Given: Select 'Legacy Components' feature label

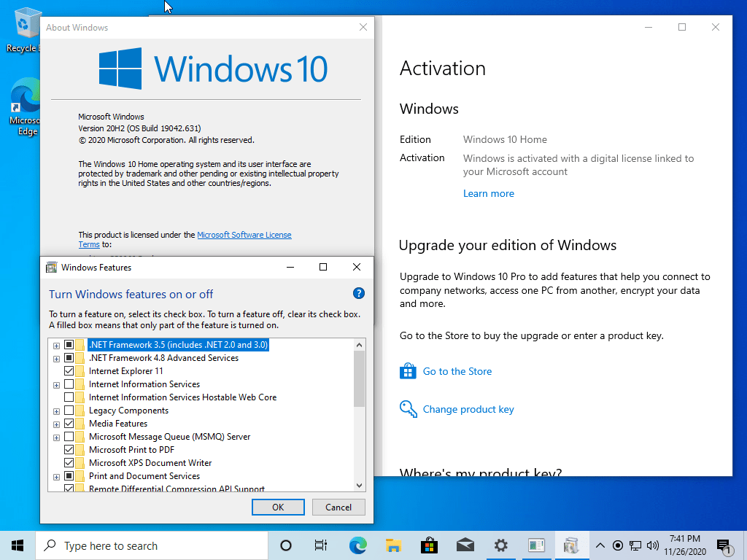Looking at the screenshot, I should [x=128, y=411].
